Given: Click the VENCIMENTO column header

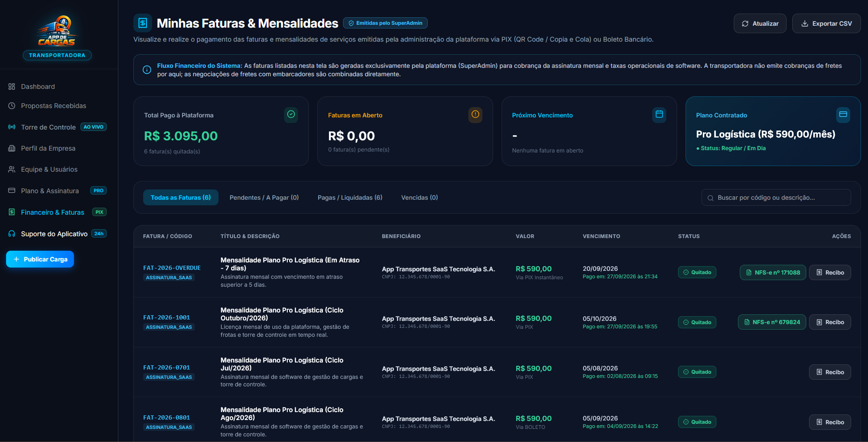Looking at the screenshot, I should (601, 236).
